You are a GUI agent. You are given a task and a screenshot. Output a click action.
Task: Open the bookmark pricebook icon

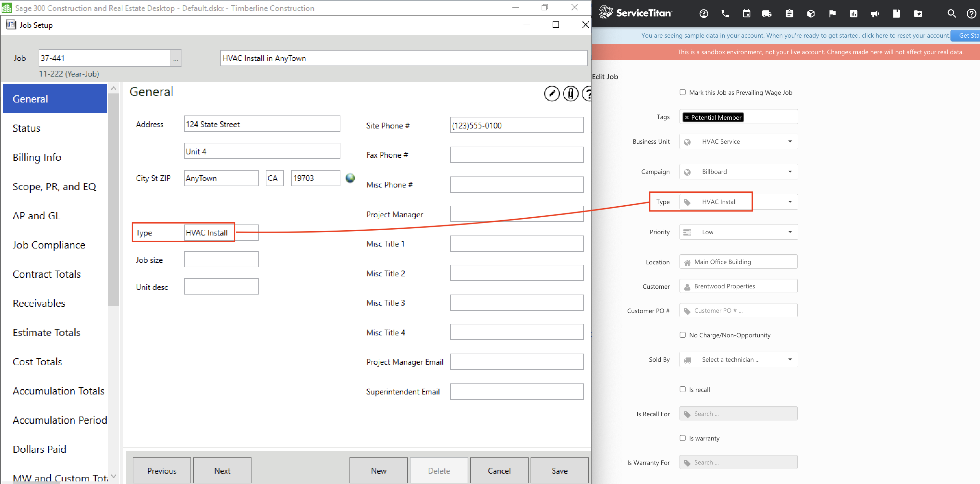coord(896,14)
